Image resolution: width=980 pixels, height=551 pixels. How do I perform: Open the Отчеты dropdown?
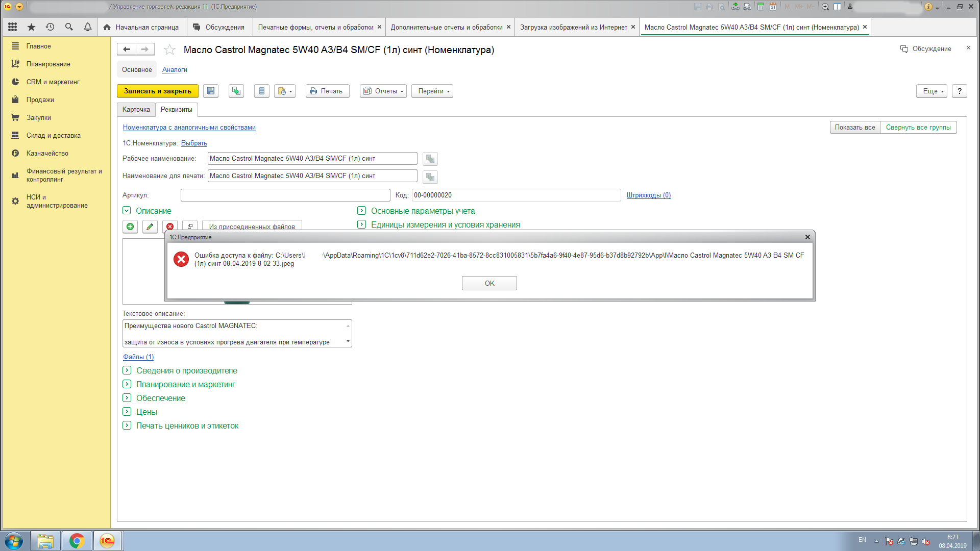(383, 91)
